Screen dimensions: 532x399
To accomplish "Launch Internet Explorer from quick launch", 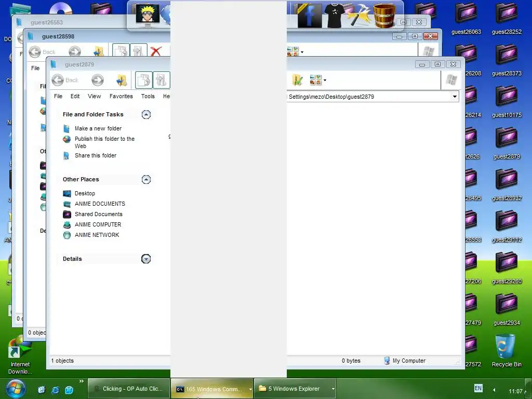I will 55,390.
